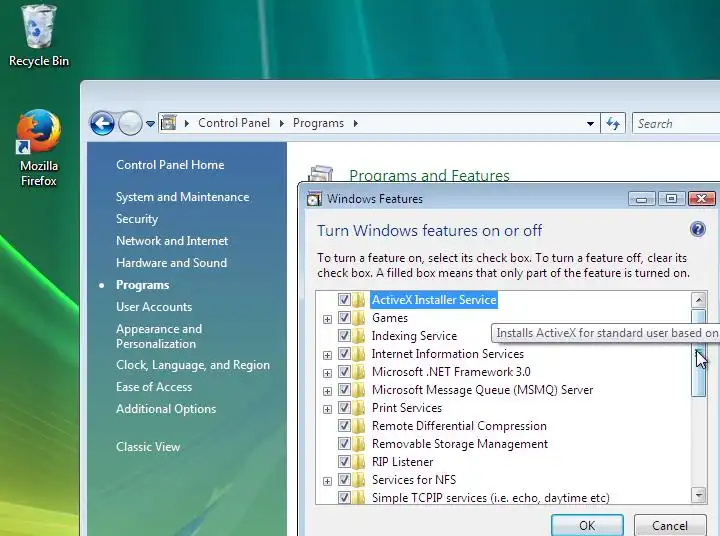Expand Microsoft Message Queue Server node

tap(327, 391)
